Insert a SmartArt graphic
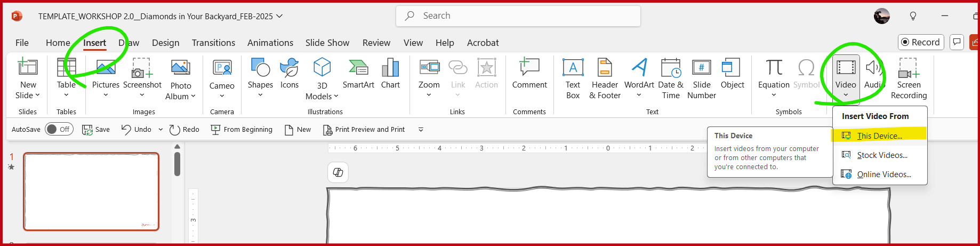Screen dimensions: 980x246 [x=358, y=74]
